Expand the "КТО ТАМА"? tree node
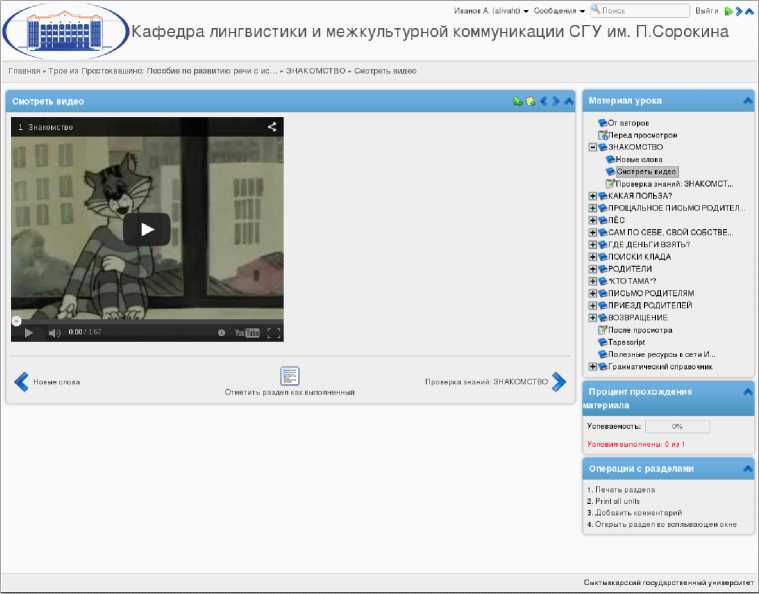This screenshot has width=759, height=594. point(592,281)
